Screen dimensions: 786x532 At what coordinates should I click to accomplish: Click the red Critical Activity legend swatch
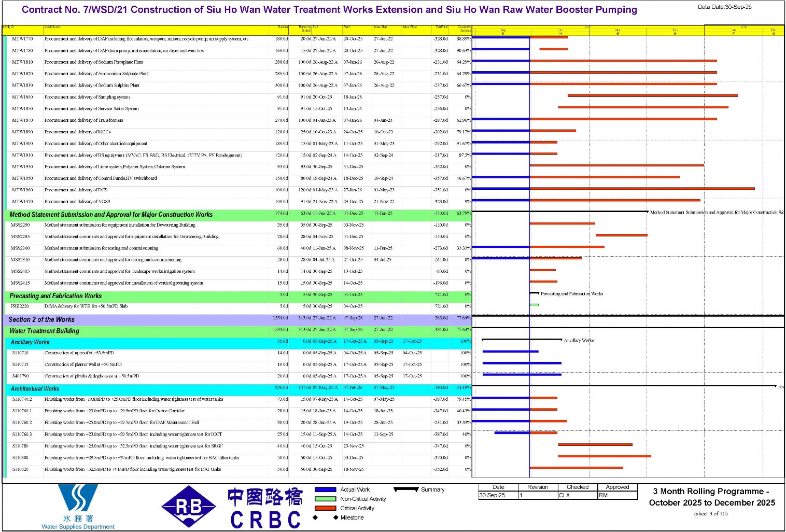point(325,508)
